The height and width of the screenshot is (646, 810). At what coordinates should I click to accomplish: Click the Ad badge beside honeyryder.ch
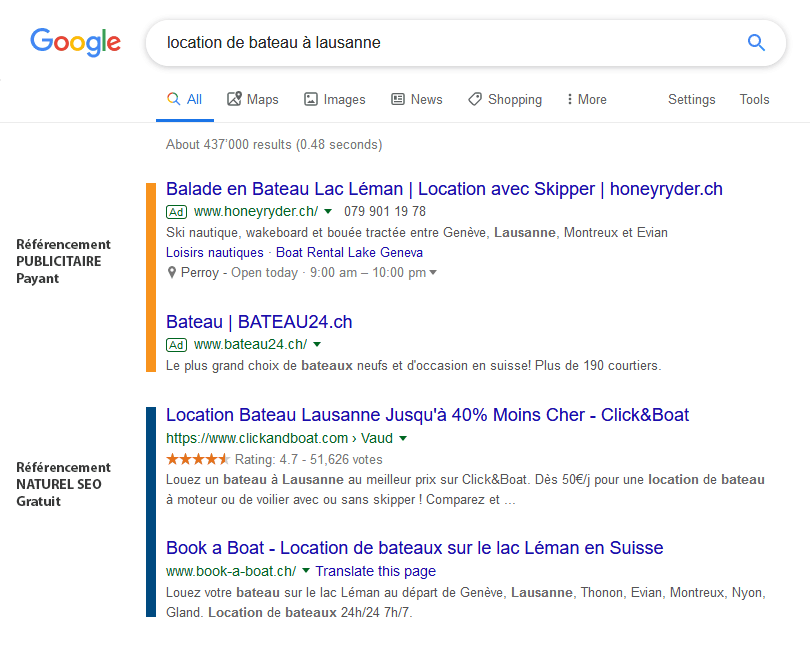pyautogui.click(x=176, y=212)
